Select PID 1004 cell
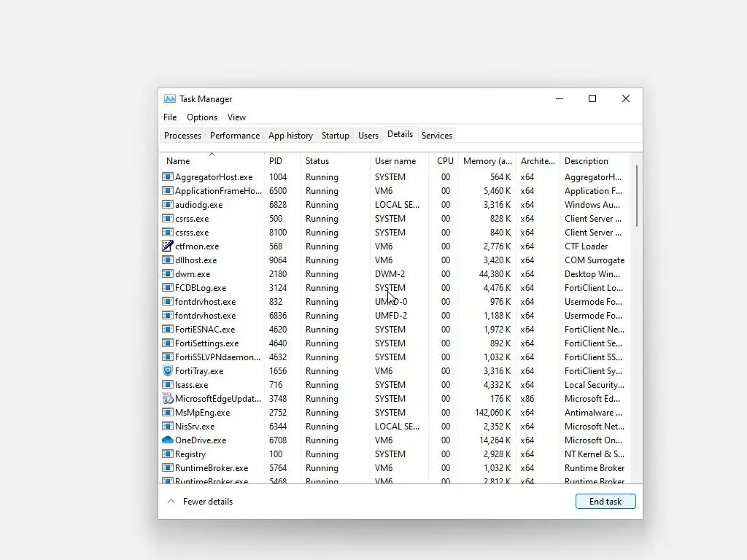This screenshot has height=560, width=747. tap(278, 177)
